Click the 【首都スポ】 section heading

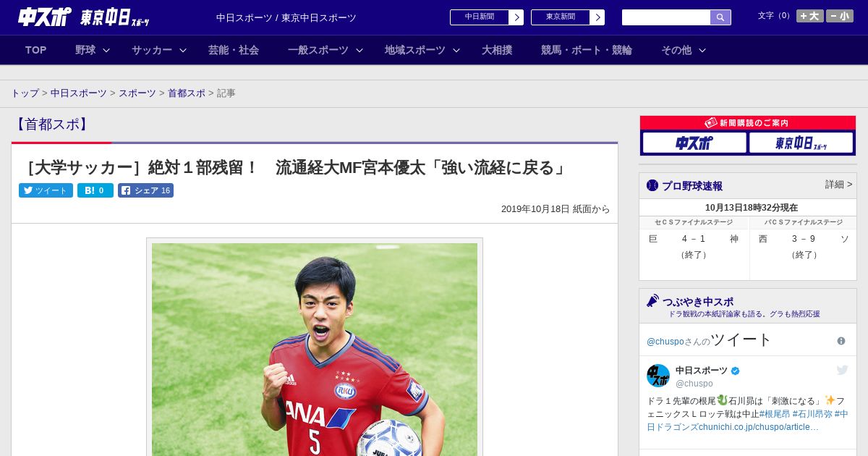pyautogui.click(x=51, y=124)
